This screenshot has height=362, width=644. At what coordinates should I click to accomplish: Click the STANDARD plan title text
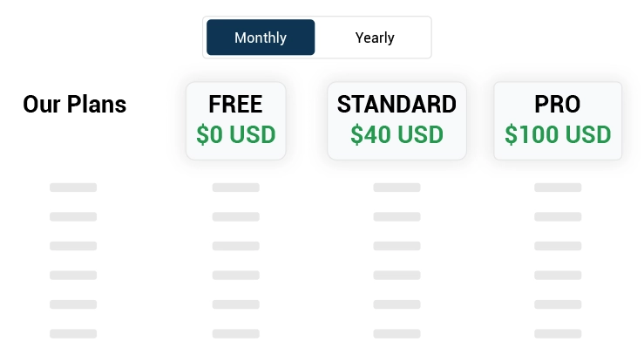click(x=397, y=105)
